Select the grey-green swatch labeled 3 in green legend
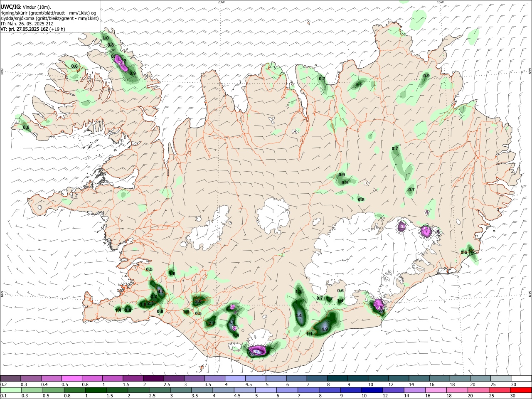Viewport: 532px width, 399px height. click(x=181, y=390)
